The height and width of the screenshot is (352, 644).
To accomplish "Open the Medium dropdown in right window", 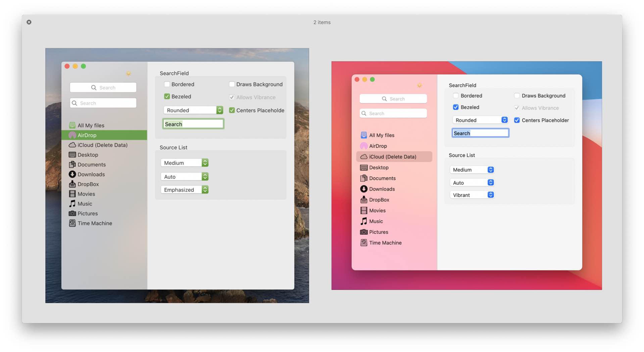I will click(x=472, y=170).
